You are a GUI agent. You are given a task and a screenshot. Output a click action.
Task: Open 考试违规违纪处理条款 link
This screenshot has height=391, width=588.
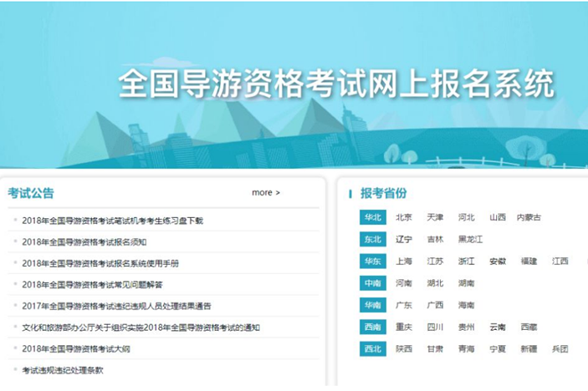[63, 370]
